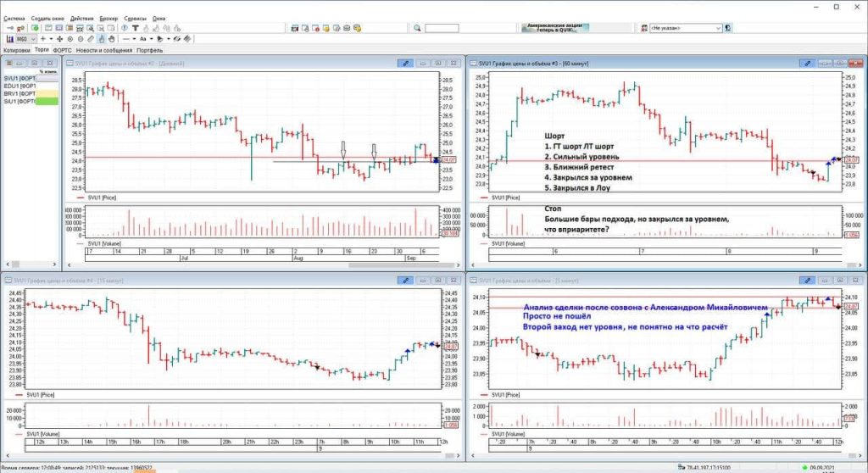868x473 pixels.
Task: Click the red disconnect icon in toolbar
Action: [x=20, y=28]
